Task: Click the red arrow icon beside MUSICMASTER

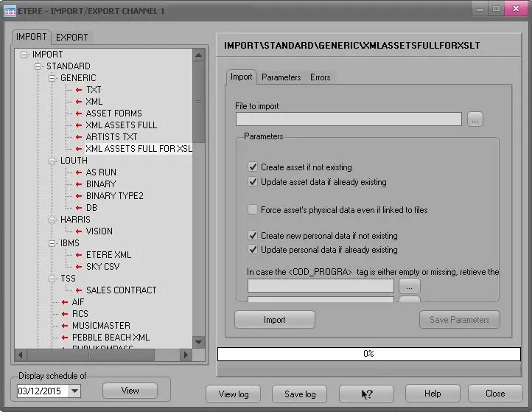Action: [x=65, y=326]
